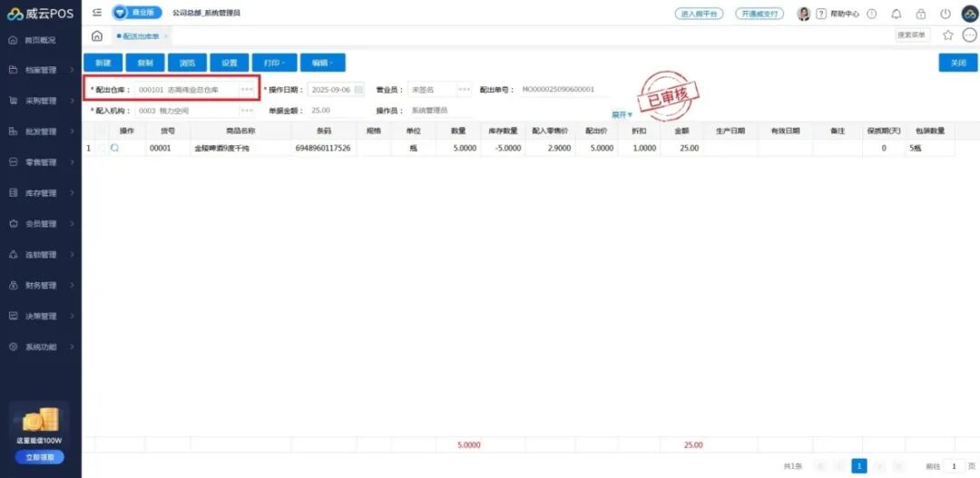This screenshot has height=478, width=980.
Task: Open calendar picker for 操作日期
Action: [x=358, y=90]
